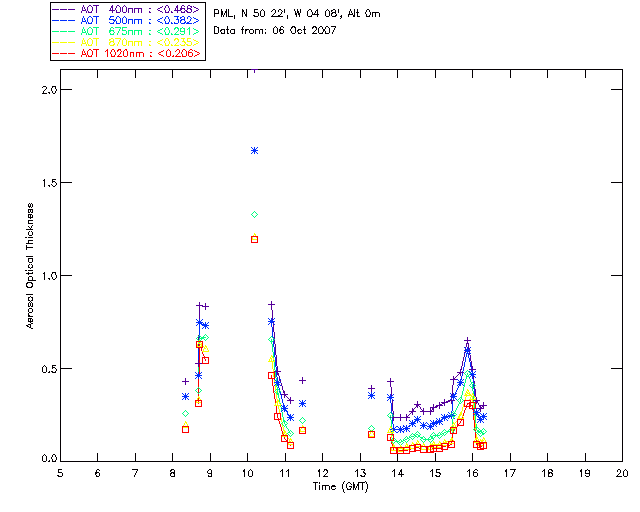Select the blue 500nm outlier star near 1.65

coord(254,151)
